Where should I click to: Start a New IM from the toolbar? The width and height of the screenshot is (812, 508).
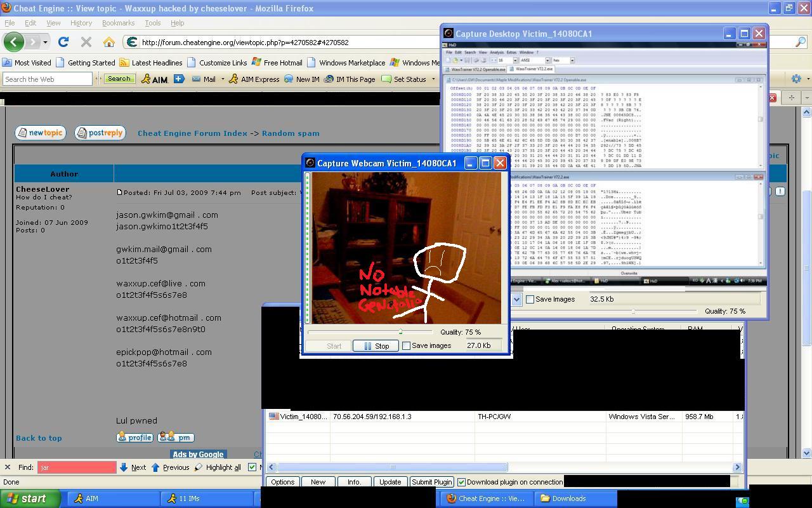pyautogui.click(x=301, y=79)
